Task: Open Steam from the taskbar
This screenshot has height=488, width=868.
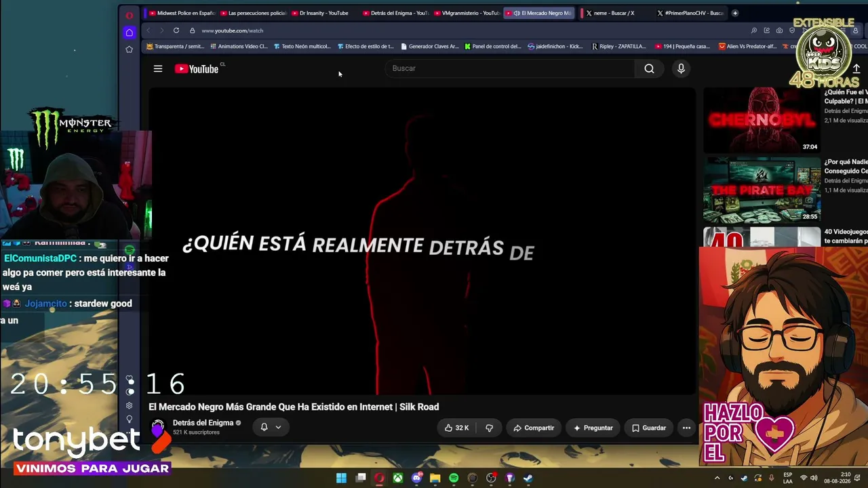Action: tap(528, 478)
